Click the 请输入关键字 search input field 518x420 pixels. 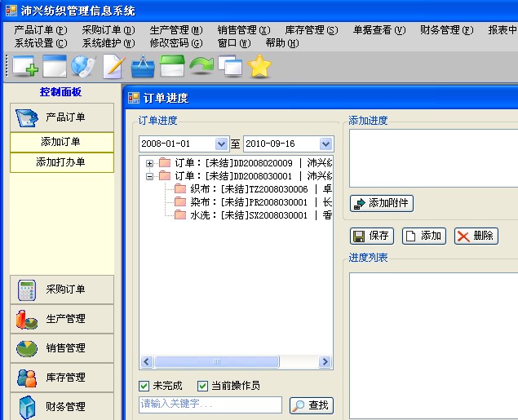coord(210,405)
